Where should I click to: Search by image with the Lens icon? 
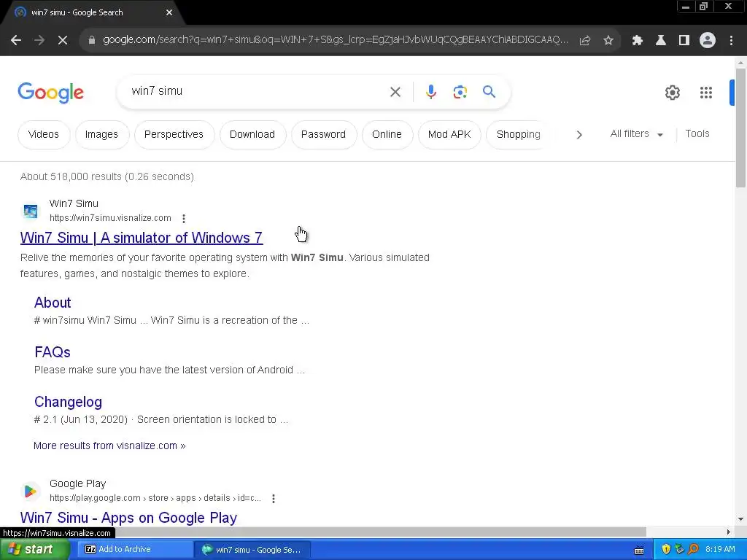coord(460,92)
